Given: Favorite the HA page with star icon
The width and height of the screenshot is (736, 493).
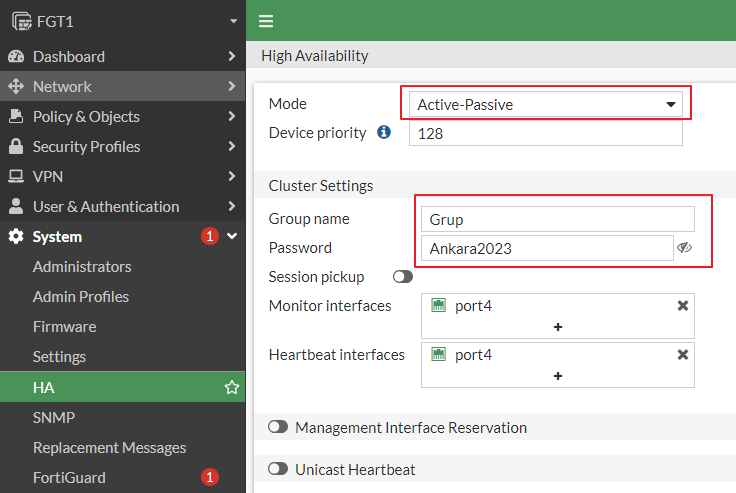Looking at the screenshot, I should click(x=231, y=387).
